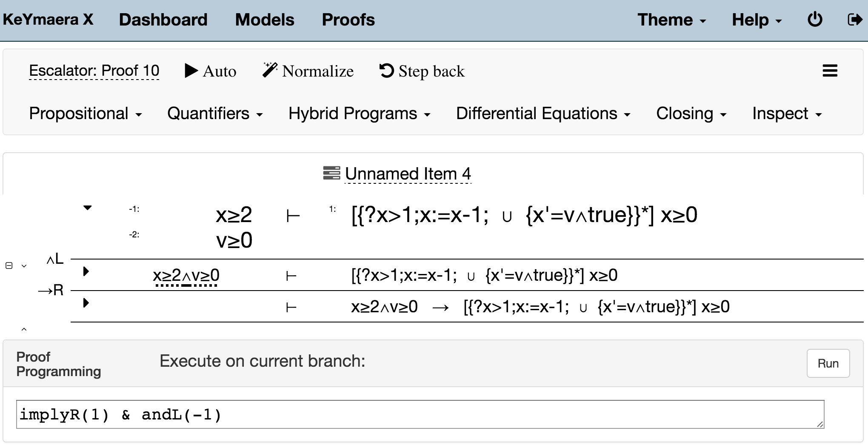The width and height of the screenshot is (868, 445).
Task: Open the Differential Equations dropdown
Action: tap(543, 114)
